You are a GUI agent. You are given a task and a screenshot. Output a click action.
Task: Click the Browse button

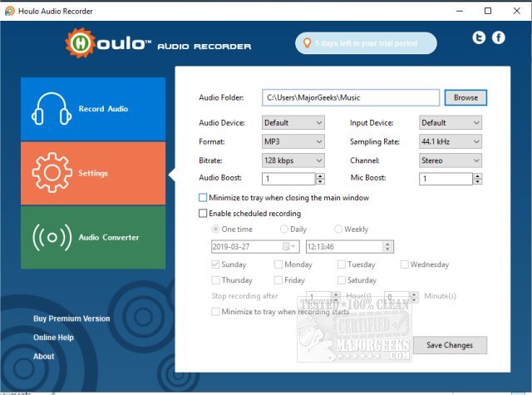465,98
